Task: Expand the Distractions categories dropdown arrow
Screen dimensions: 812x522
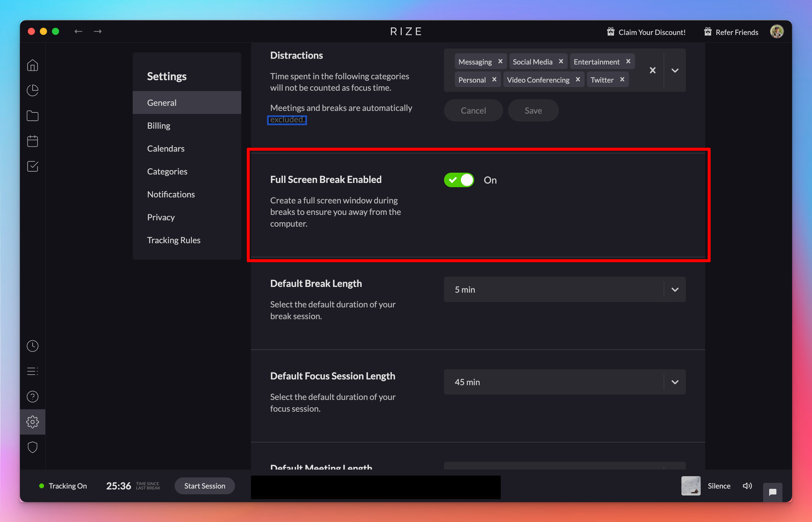Action: (675, 70)
